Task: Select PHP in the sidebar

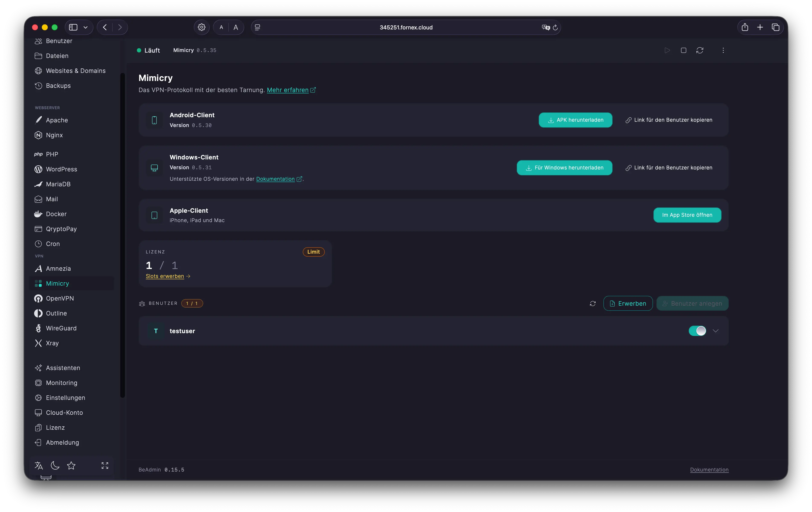Action: [x=71, y=154]
